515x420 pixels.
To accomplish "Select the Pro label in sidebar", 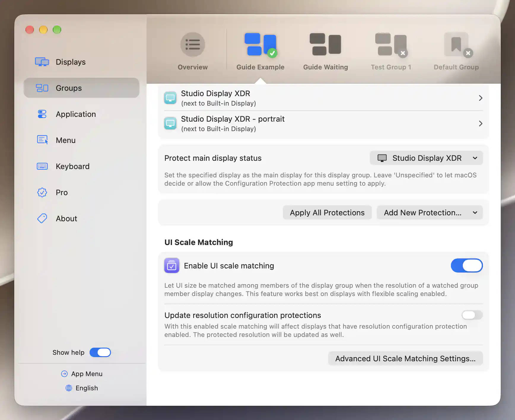I will coord(62,192).
